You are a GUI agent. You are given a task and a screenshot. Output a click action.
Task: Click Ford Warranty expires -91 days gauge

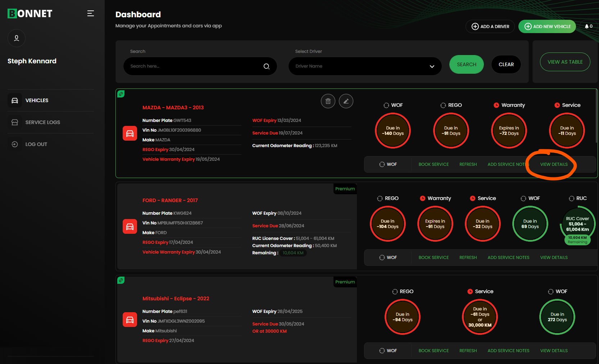click(x=435, y=224)
